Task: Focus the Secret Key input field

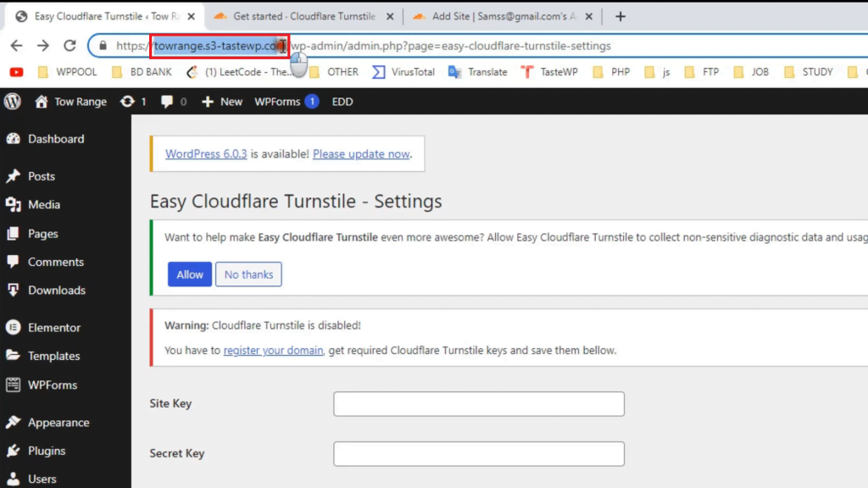Action: (x=479, y=454)
